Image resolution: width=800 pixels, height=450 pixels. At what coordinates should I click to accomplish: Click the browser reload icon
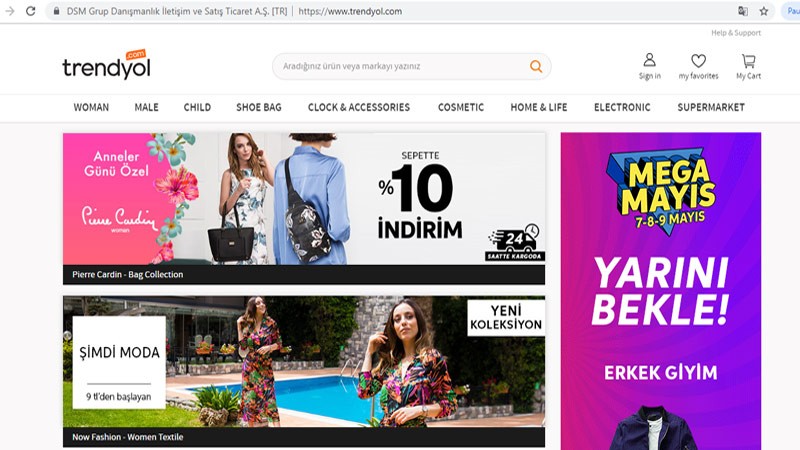31,11
